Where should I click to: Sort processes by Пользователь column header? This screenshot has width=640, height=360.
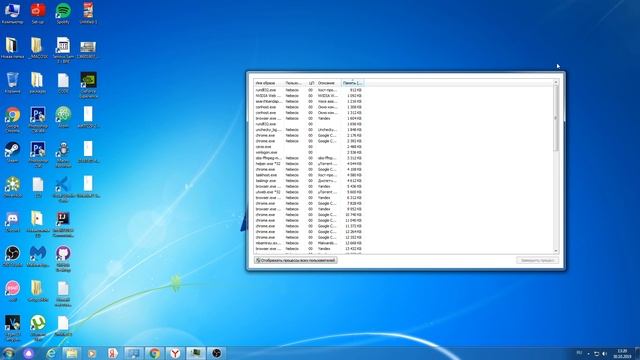tap(295, 83)
